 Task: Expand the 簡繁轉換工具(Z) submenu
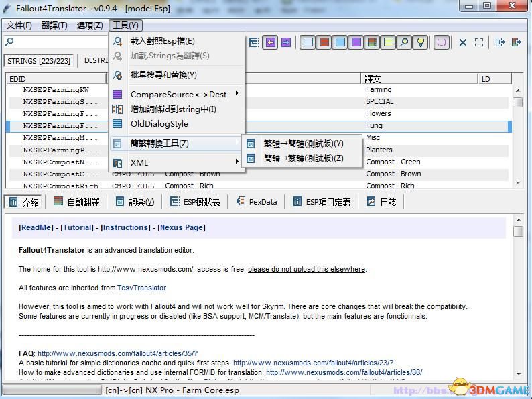177,144
